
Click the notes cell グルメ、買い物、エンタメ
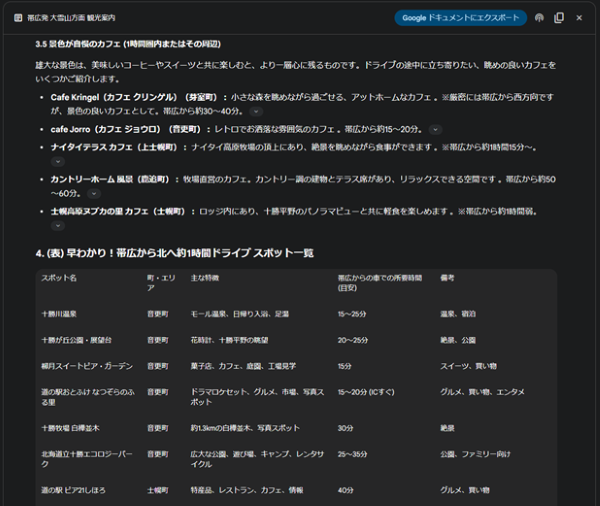point(482,392)
